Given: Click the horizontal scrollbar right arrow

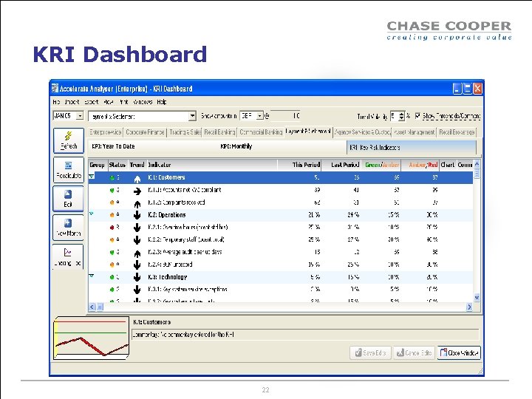Looking at the screenshot, I should coord(470,307).
